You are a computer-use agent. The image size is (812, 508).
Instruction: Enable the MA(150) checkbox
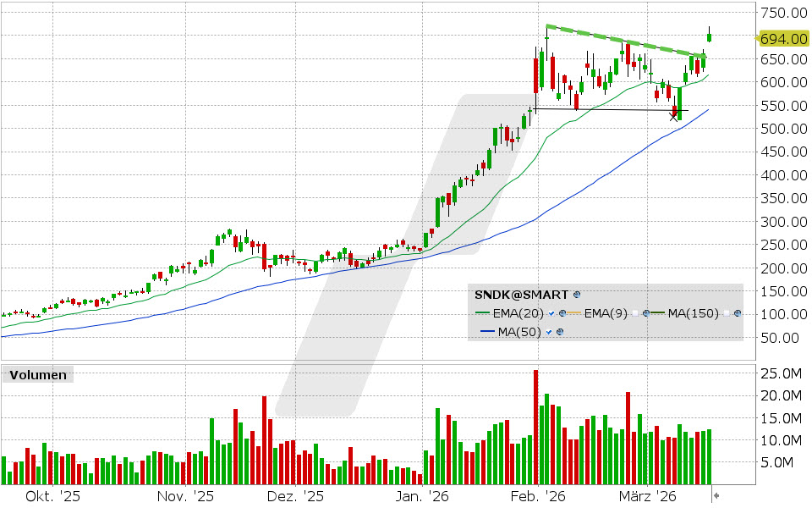point(726,313)
